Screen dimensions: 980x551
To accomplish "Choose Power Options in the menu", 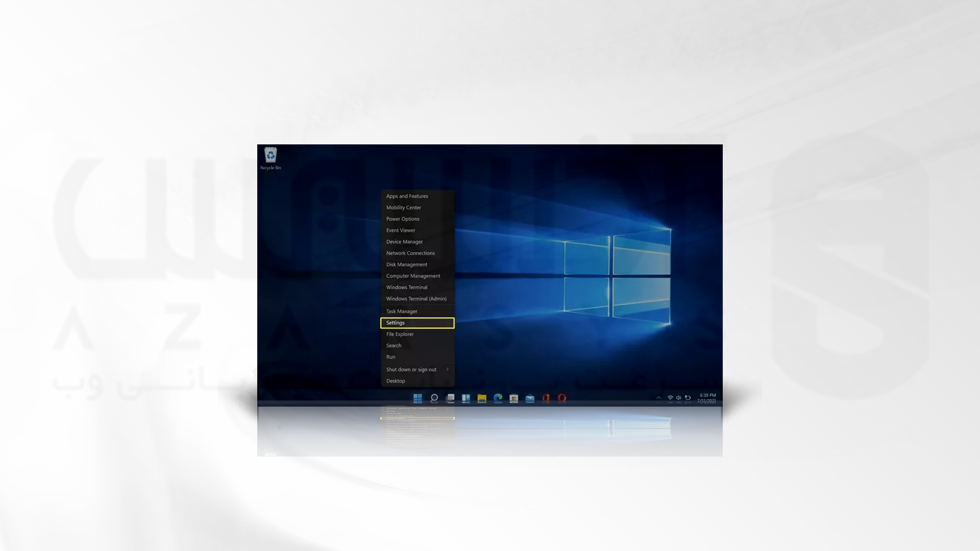I will pos(418,219).
